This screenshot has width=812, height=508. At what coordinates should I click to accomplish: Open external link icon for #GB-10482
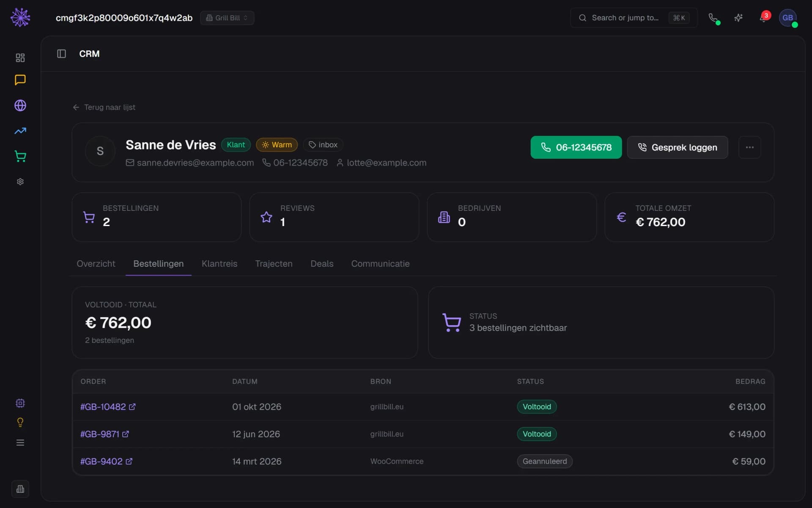132,407
